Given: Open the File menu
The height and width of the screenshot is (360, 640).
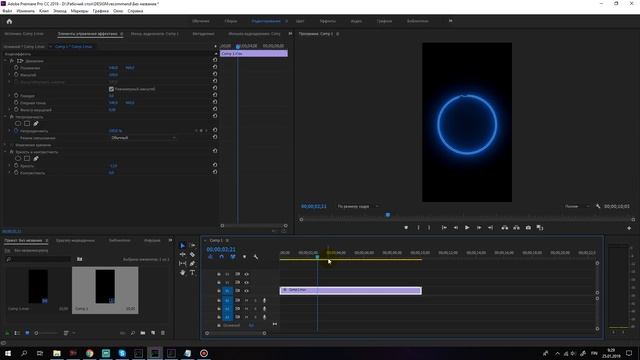Looking at the screenshot, I should pyautogui.click(x=7, y=11).
